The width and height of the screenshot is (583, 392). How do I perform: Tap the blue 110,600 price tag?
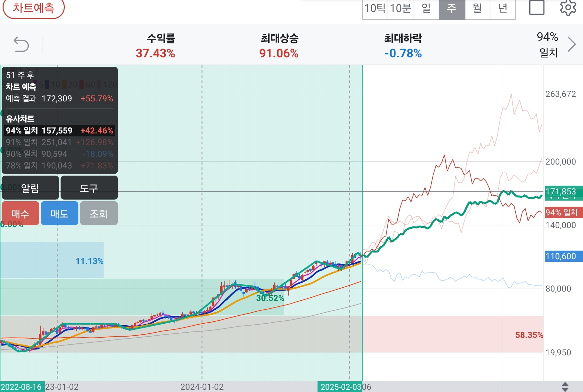(x=564, y=256)
